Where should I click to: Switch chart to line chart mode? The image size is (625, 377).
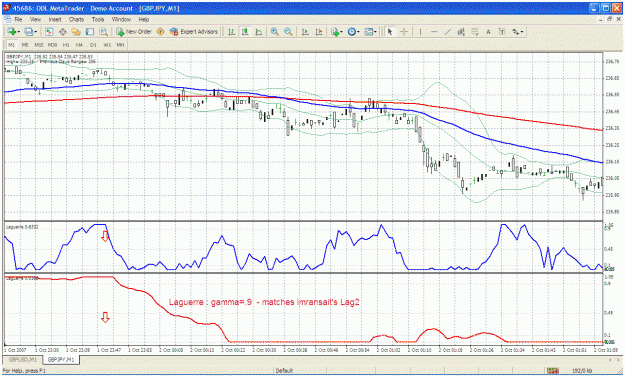pos(259,32)
